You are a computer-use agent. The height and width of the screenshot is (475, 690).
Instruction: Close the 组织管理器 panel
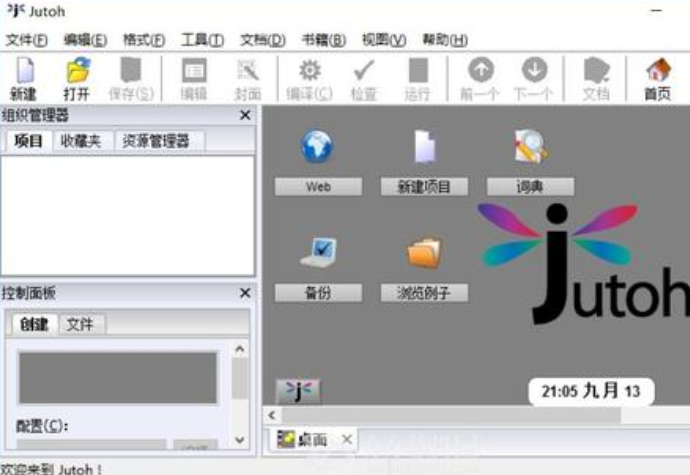pos(245,115)
